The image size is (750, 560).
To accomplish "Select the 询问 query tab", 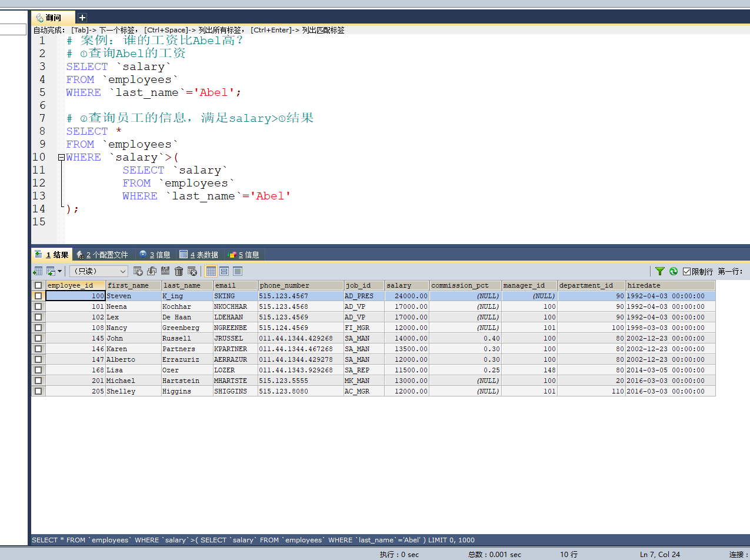I will pyautogui.click(x=54, y=18).
